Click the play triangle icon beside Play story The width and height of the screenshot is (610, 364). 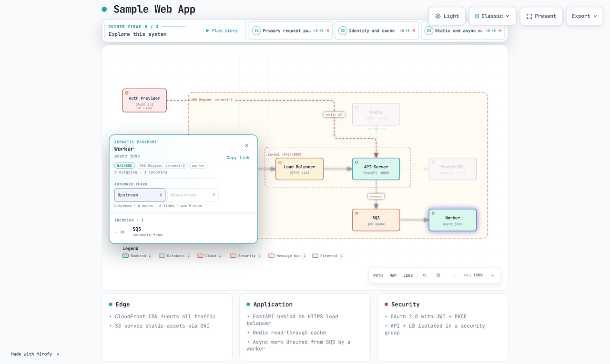[208, 30]
